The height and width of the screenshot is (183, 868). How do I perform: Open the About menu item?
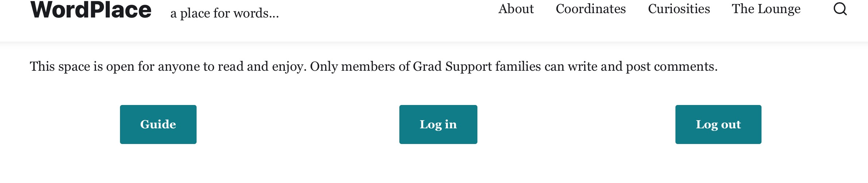click(516, 9)
